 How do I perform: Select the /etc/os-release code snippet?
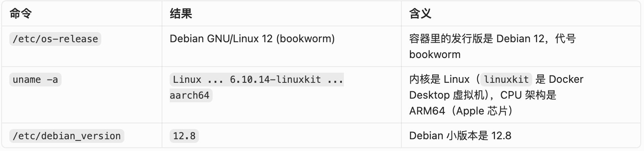[55, 39]
